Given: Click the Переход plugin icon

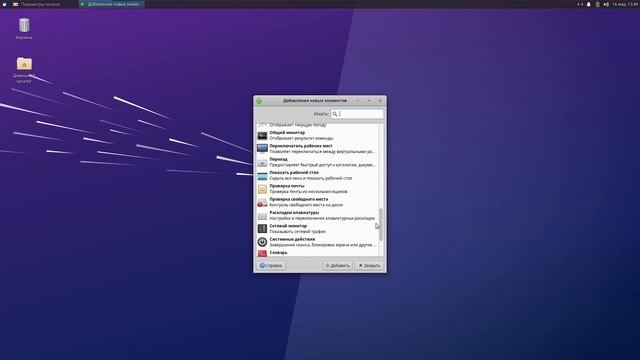Looking at the screenshot, I should 262,162.
